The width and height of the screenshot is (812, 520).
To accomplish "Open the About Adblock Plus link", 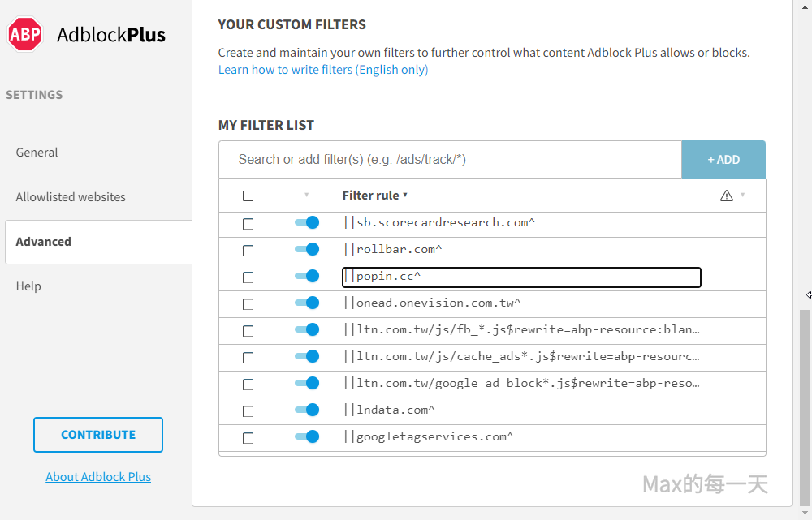I will [98, 477].
